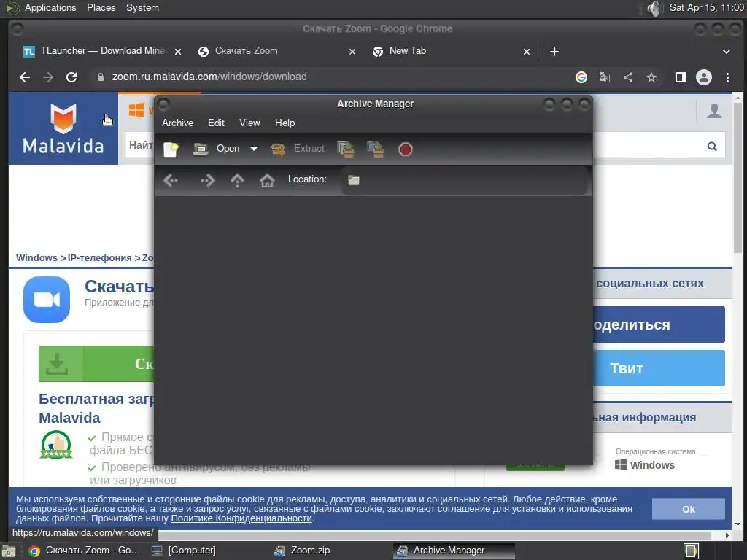Open Политике Конфиденциальности link
This screenshot has height=560, width=747.
coord(241,518)
